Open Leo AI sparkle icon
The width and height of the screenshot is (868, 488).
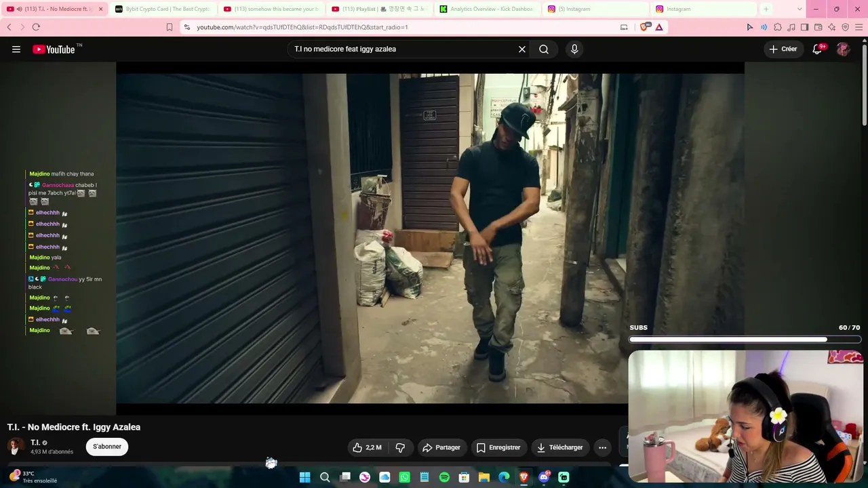tap(832, 27)
